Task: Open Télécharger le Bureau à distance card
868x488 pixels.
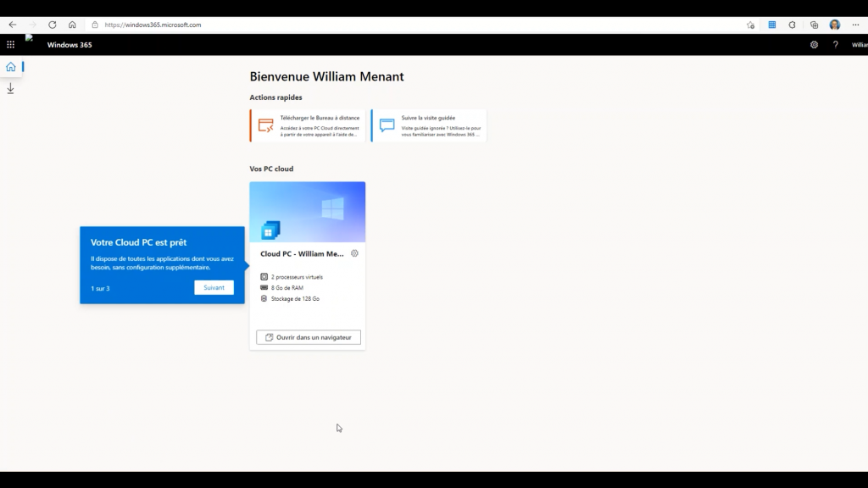Action: click(x=308, y=125)
